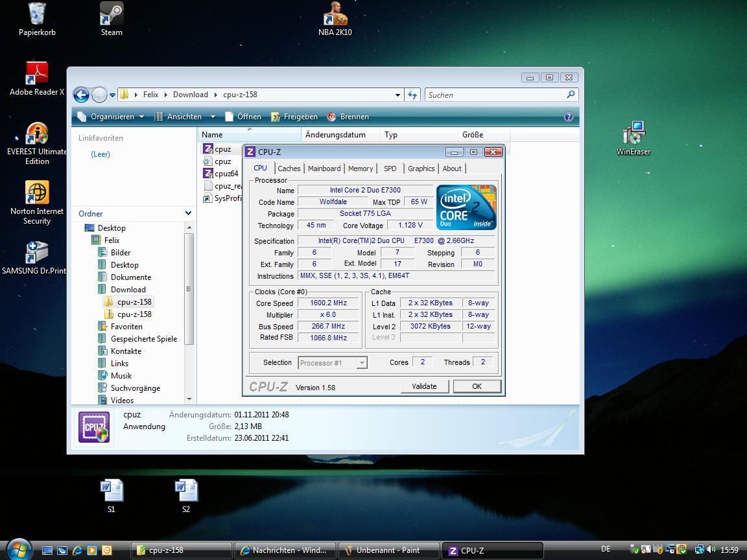Click the Explorer back arrow button

(x=82, y=95)
